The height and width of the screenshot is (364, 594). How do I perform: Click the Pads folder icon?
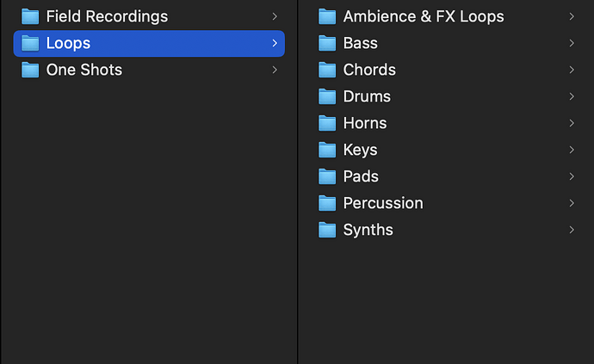click(327, 176)
